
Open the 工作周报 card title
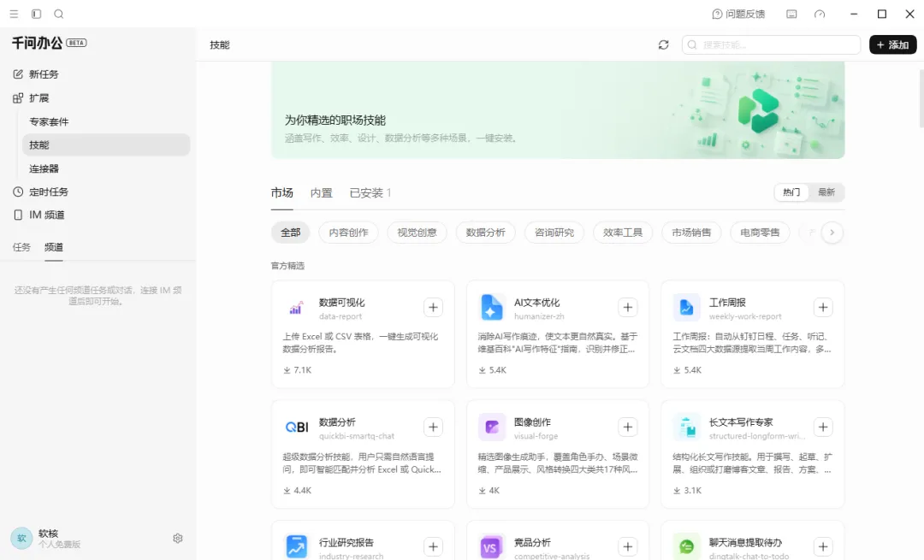727,303
